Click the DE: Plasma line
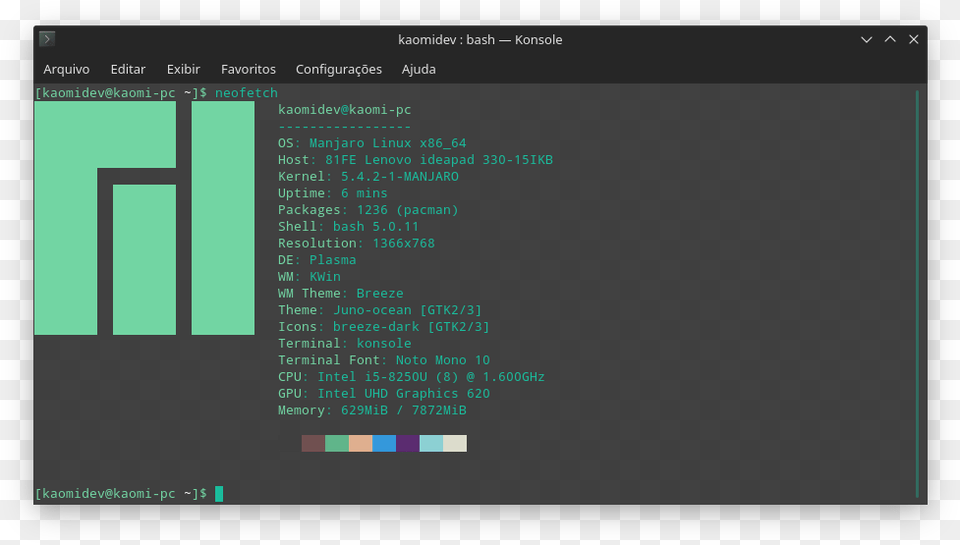Screen dimensions: 960x545 [317, 260]
